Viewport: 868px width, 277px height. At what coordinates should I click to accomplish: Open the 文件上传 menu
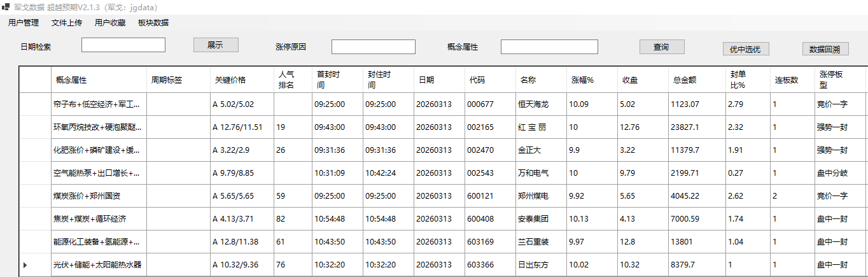[x=67, y=23]
